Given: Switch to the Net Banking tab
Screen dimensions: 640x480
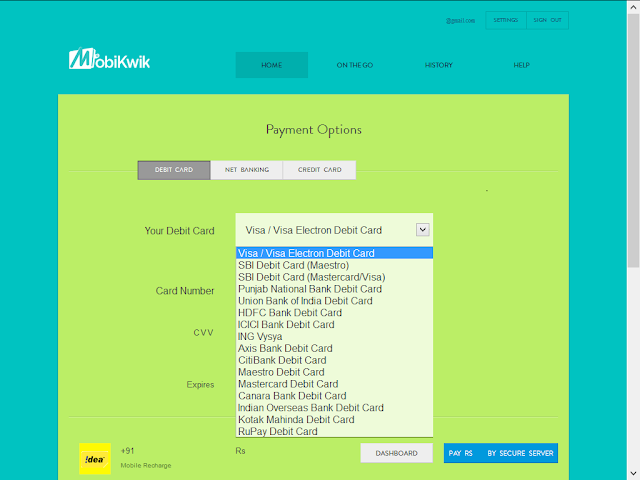Looking at the screenshot, I should coord(247,170).
